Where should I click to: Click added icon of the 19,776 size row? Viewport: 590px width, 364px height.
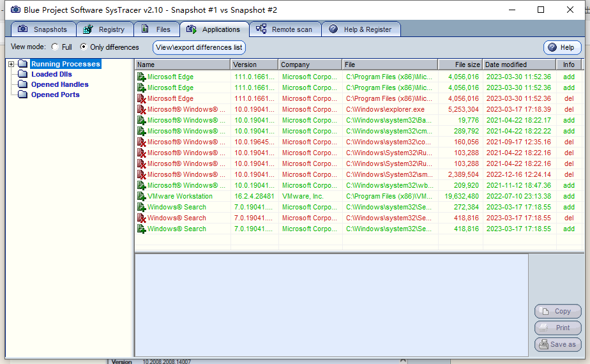[142, 121]
